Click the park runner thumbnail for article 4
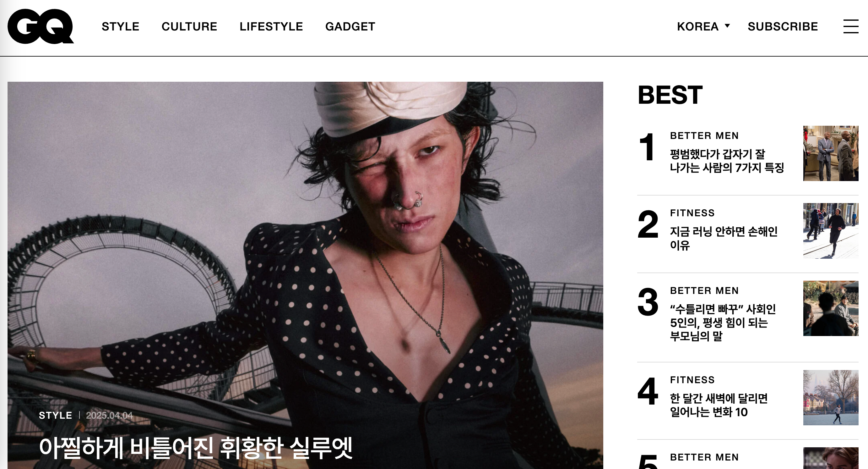The image size is (868, 469). [x=831, y=398]
